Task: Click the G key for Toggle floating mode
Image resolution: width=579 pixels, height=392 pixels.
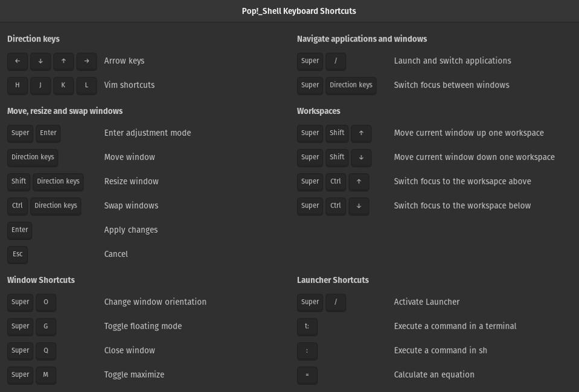Action: [46, 326]
